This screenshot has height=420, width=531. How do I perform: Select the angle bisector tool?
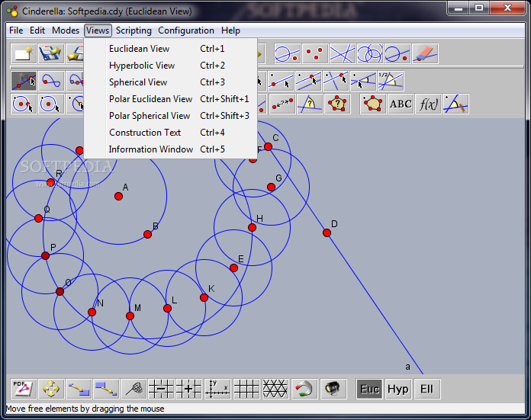(x=391, y=82)
